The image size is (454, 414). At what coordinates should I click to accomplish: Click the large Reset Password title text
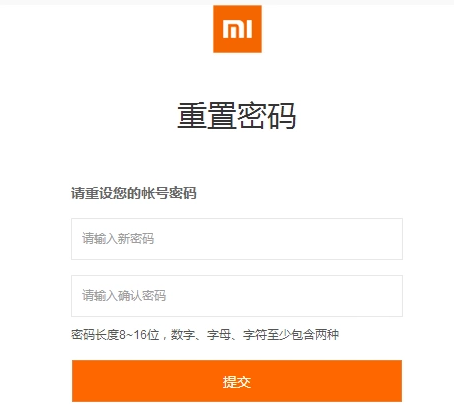click(237, 116)
